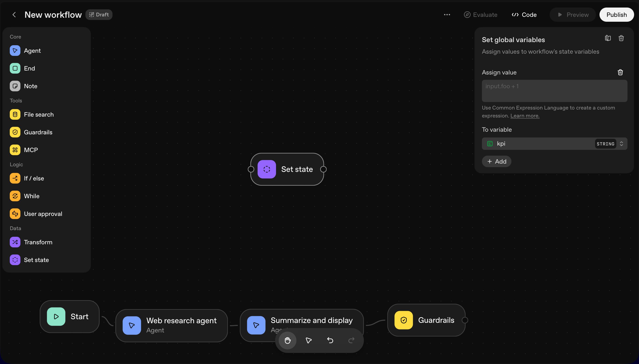This screenshot has width=639, height=364.
Task: Pick the While logic node
Action: click(x=32, y=196)
